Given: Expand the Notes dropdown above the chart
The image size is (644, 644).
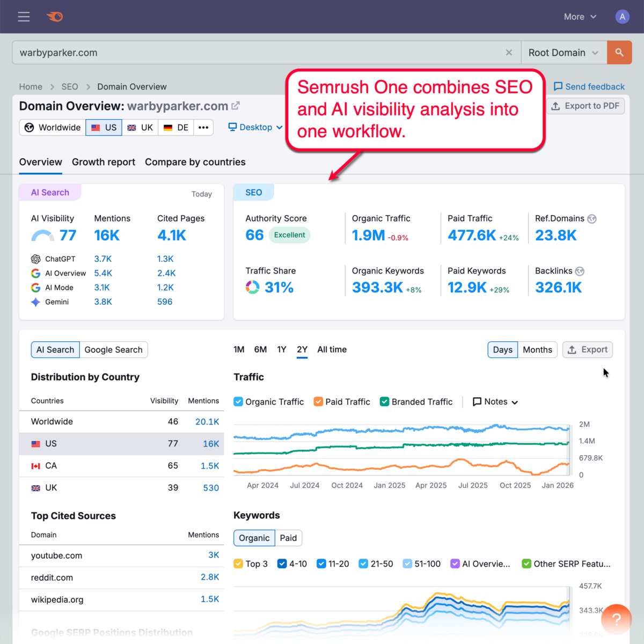Looking at the screenshot, I should [494, 401].
